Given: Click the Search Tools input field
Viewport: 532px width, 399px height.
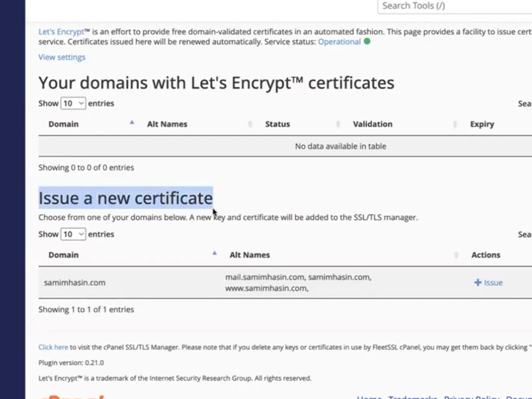Looking at the screenshot, I should click(455, 6).
